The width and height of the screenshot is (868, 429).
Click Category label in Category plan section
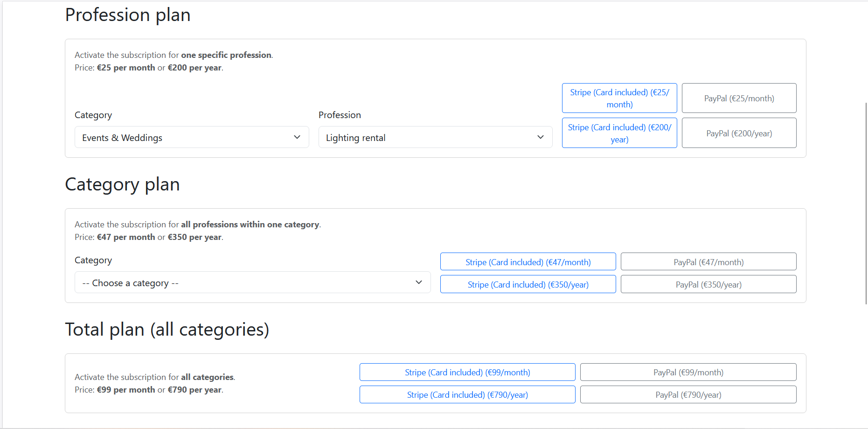[x=93, y=260]
